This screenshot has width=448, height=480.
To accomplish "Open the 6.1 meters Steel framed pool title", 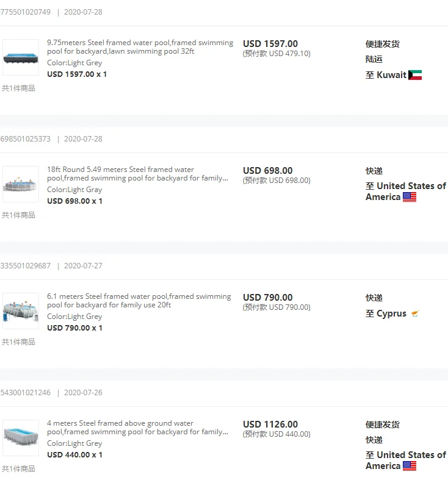I will coord(139,301).
